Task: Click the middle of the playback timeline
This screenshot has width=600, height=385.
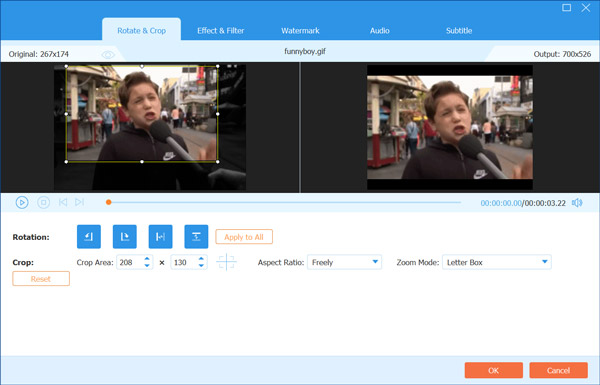Action: [x=284, y=202]
